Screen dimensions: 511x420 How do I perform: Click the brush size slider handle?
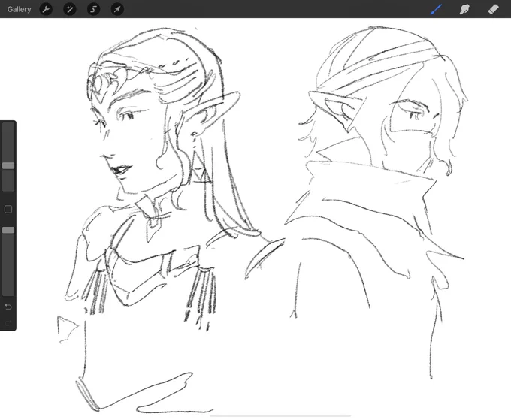pos(8,165)
